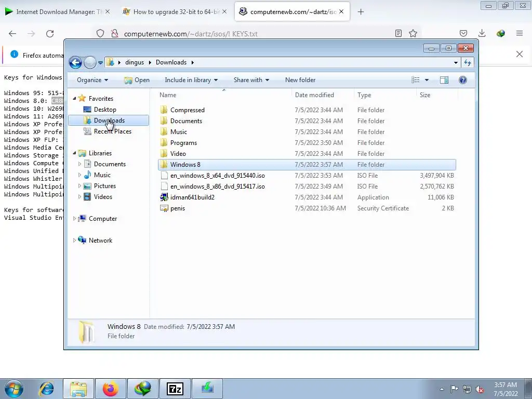Image resolution: width=532 pixels, height=399 pixels.
Task: Expand the Videos library node
Action: pyautogui.click(x=79, y=197)
